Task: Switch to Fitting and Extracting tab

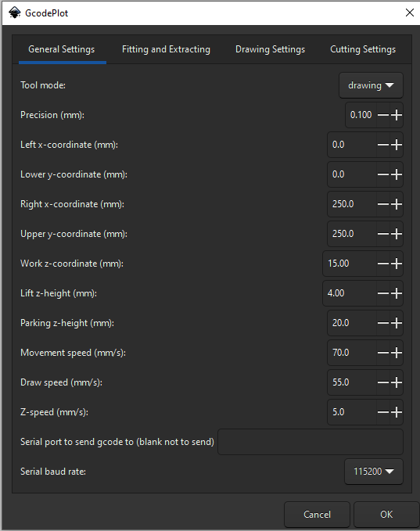Action: [x=166, y=49]
